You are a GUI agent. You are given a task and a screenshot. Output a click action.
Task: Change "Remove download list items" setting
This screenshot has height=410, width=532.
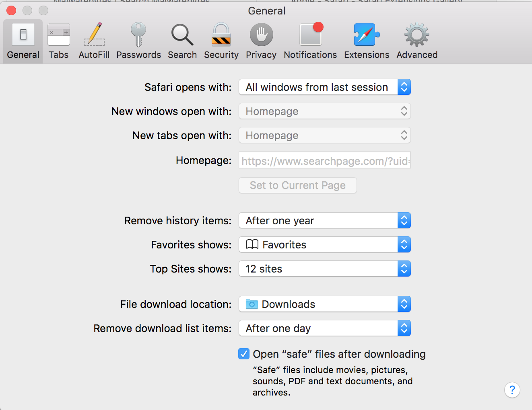pos(325,328)
